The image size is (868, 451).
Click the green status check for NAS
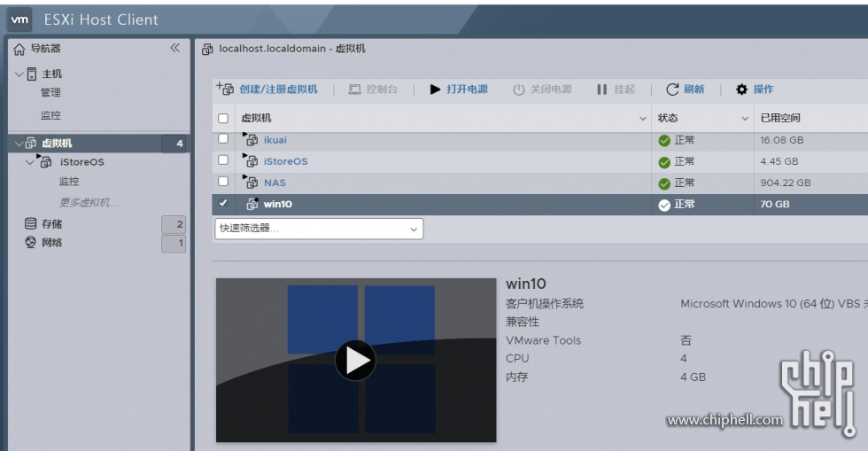pyautogui.click(x=664, y=183)
